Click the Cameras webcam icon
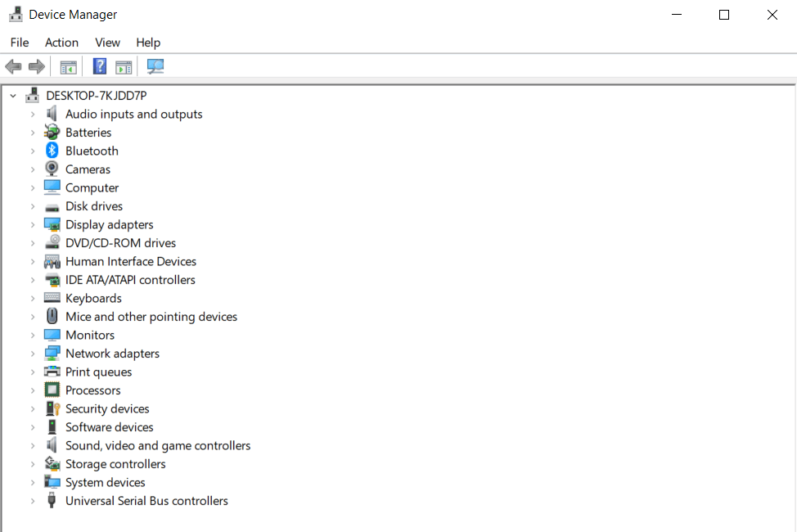 52,169
